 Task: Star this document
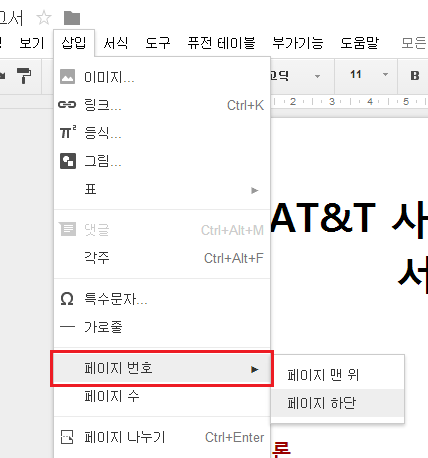tap(44, 18)
